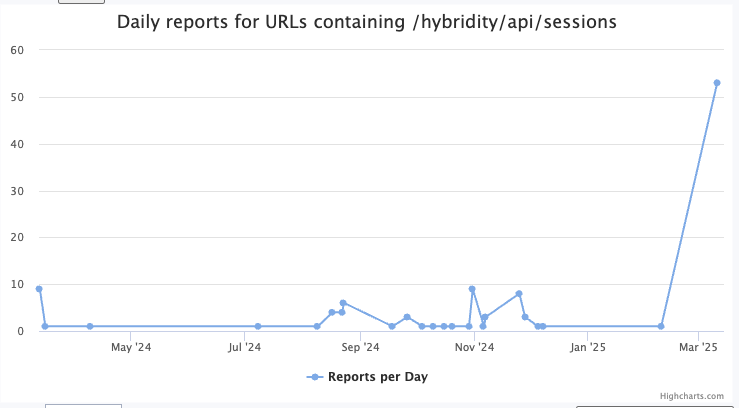Open the Highcharts.com credits link
Image resolution: width=739 pixels, height=408 pixels.
point(698,396)
